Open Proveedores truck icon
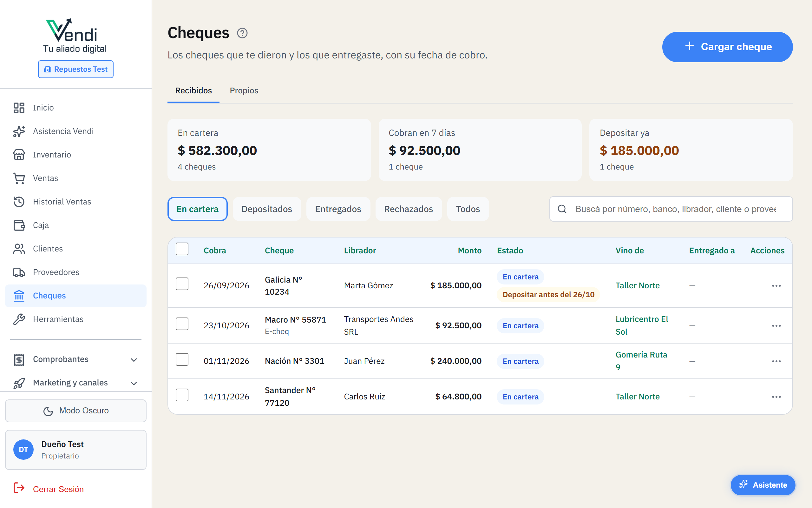 (x=19, y=272)
